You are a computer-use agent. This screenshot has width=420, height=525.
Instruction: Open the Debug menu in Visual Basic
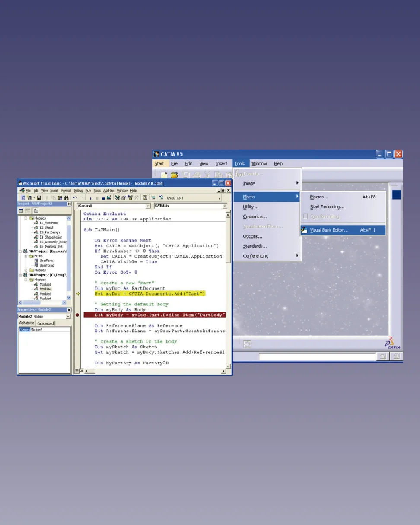click(78, 191)
